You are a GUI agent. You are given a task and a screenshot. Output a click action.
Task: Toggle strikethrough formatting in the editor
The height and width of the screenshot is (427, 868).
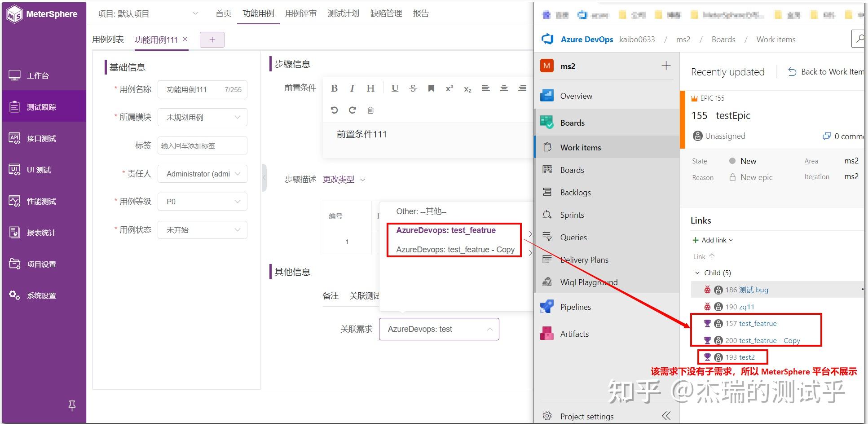click(413, 88)
